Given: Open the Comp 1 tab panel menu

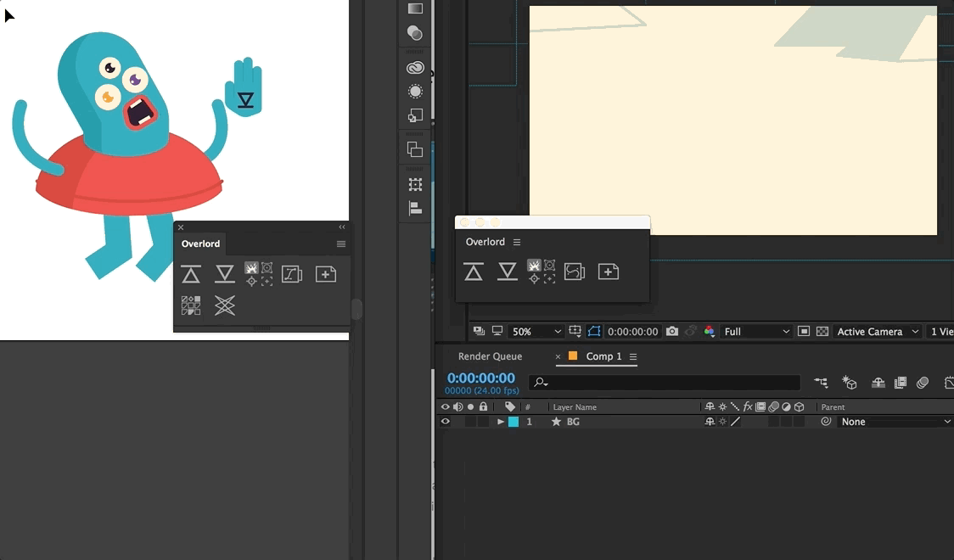Looking at the screenshot, I should coord(633,356).
